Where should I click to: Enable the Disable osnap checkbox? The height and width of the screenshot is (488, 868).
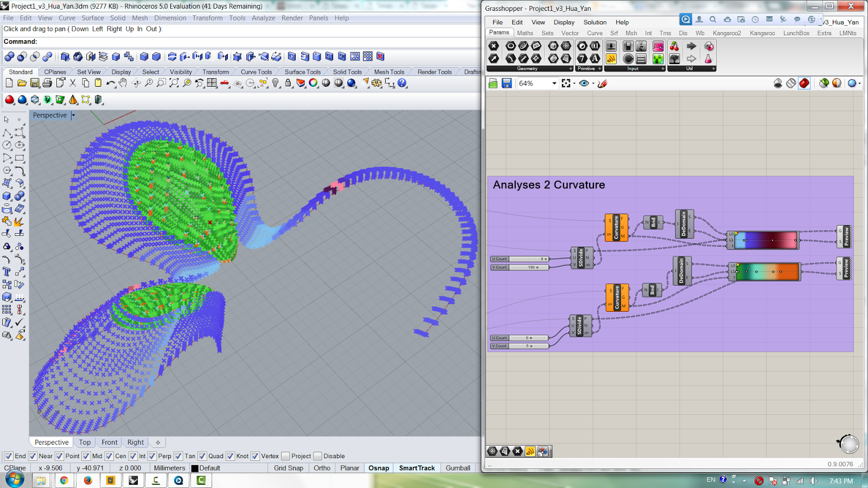point(318,456)
